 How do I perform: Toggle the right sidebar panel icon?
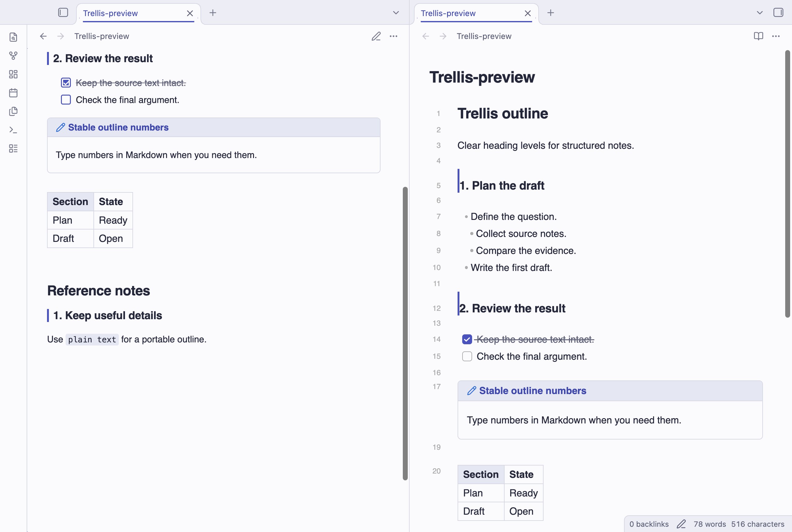point(778,13)
